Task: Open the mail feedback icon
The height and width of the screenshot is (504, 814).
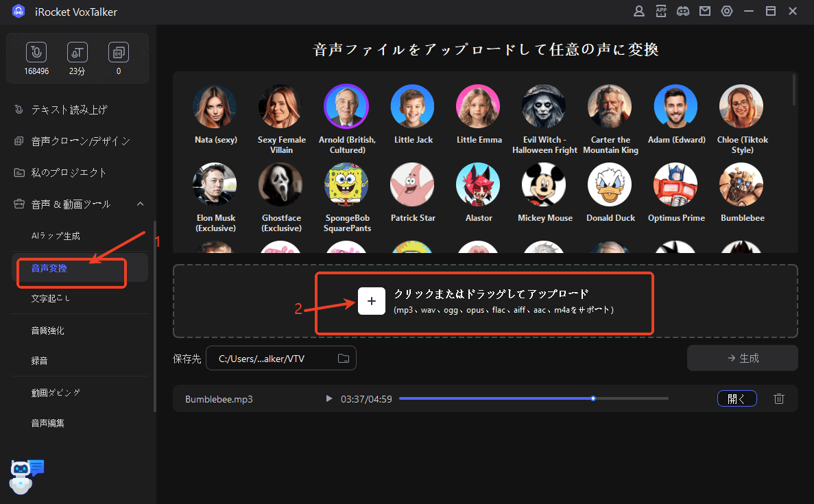Action: click(x=705, y=11)
